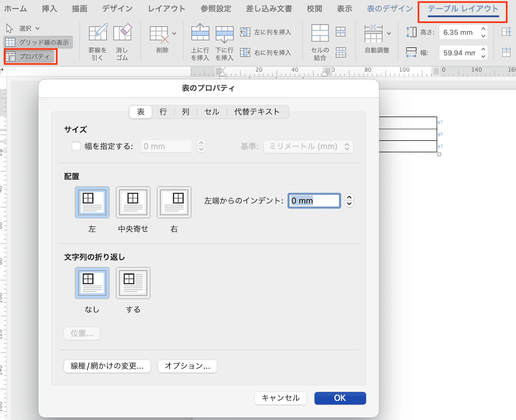The image size is (516, 420).
Task: Click 上に行を挿入 insert row above icon
Action: pos(200,33)
